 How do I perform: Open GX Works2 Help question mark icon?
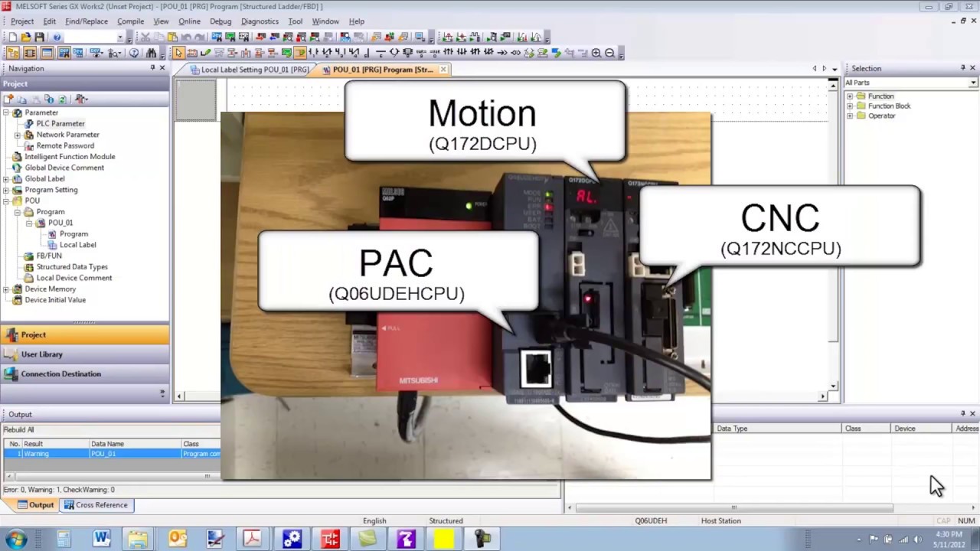pyautogui.click(x=57, y=37)
